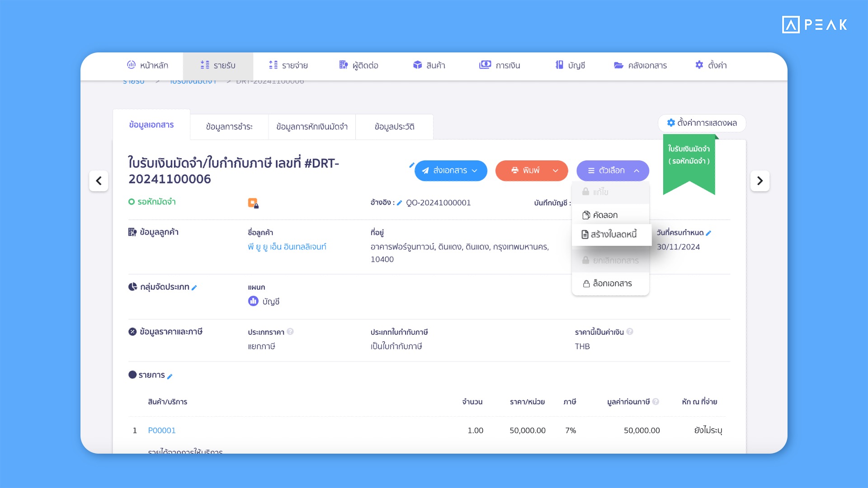Click the settings gear icon in navbar
Viewport: 868px width, 488px height.
click(699, 65)
